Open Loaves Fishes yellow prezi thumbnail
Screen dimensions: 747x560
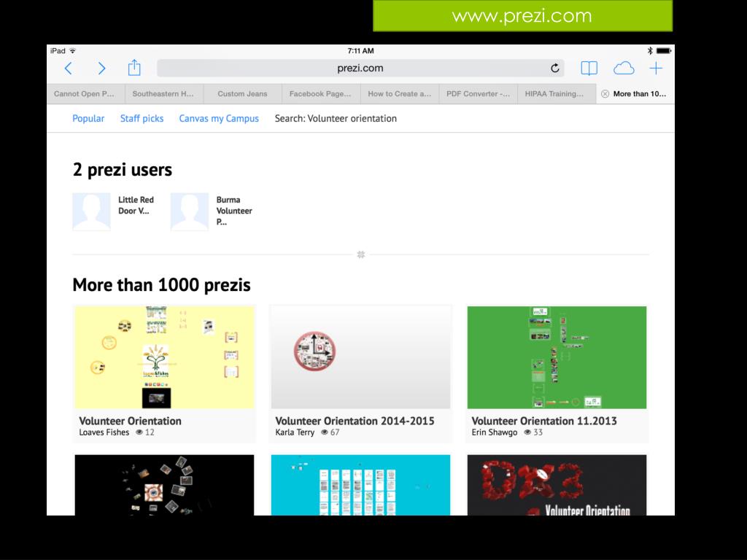(x=164, y=357)
